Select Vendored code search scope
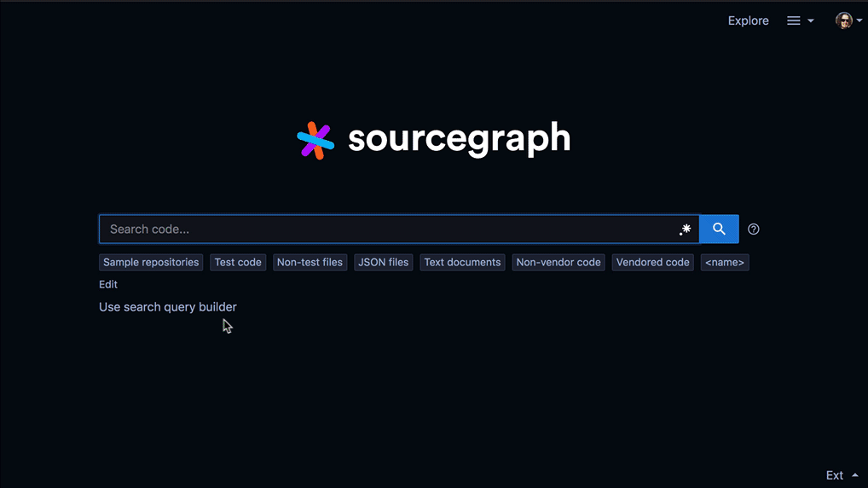The height and width of the screenshot is (488, 868). point(652,263)
